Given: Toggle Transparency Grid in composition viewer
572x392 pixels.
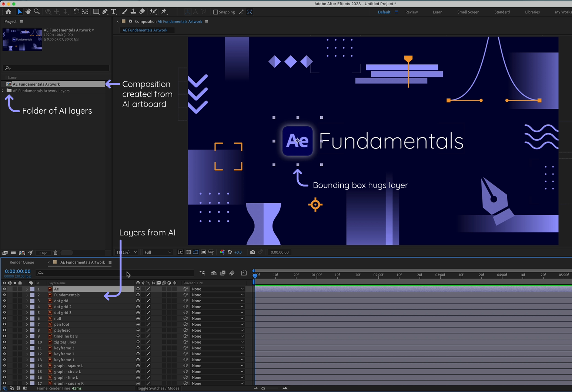Looking at the screenshot, I should pos(188,252).
